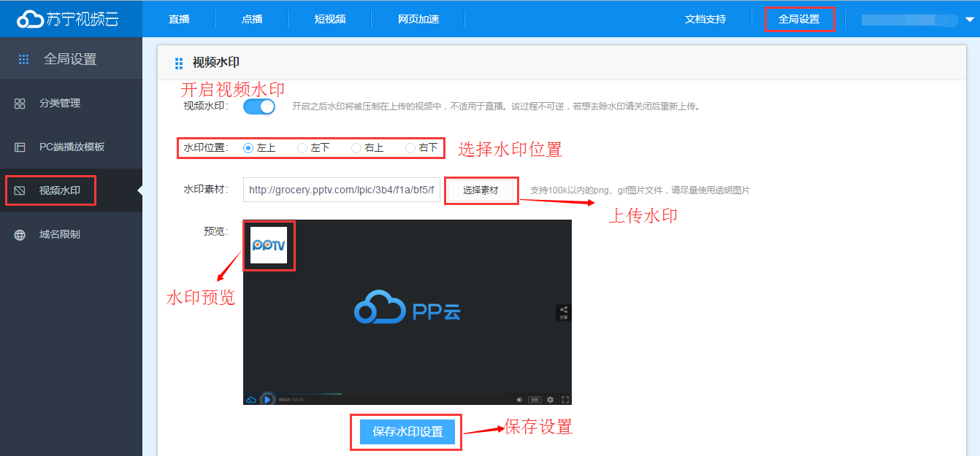Click the 分类管理 sidebar icon

20,104
